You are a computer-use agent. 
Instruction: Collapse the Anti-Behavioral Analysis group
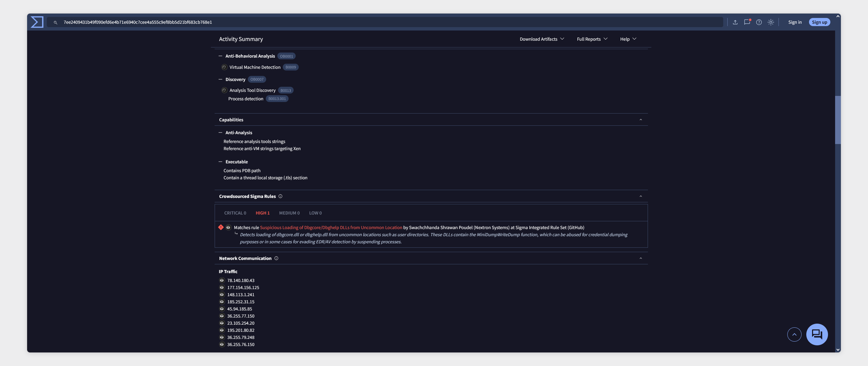tap(220, 56)
